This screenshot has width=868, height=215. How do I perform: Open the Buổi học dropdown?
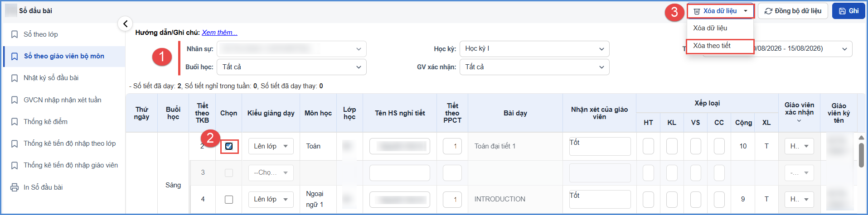(x=291, y=67)
